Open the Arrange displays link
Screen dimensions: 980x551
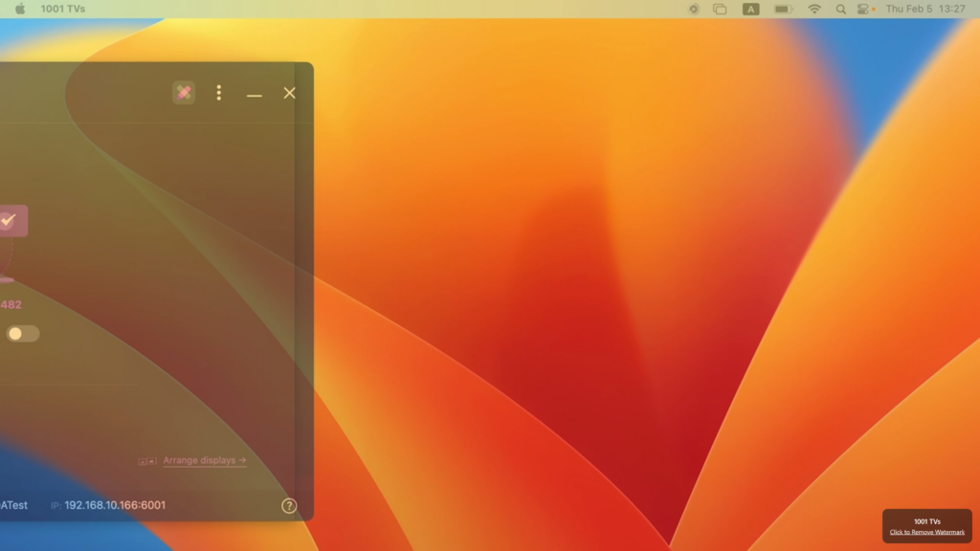click(x=204, y=460)
